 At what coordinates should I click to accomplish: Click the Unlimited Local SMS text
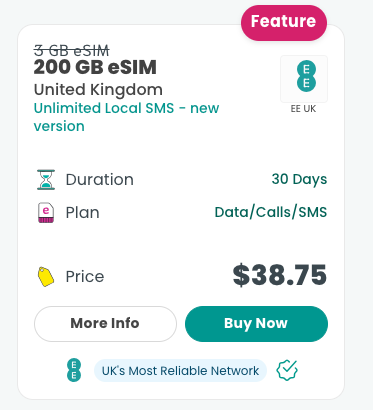(126, 117)
